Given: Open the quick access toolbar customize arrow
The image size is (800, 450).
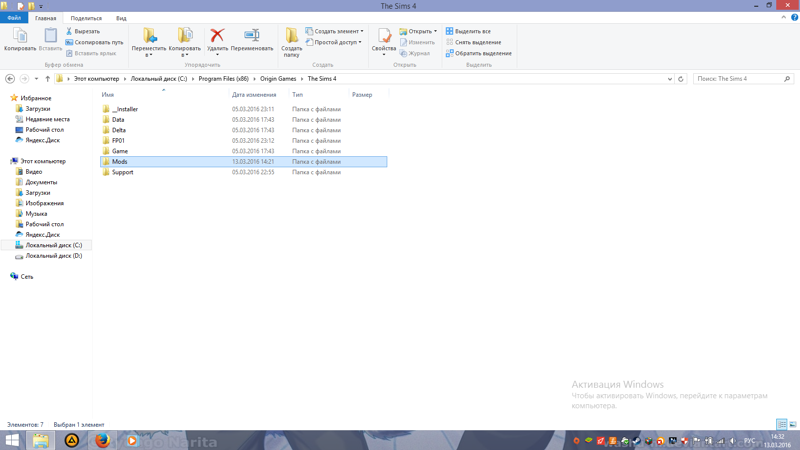Looking at the screenshot, I should pyautogui.click(x=41, y=6).
